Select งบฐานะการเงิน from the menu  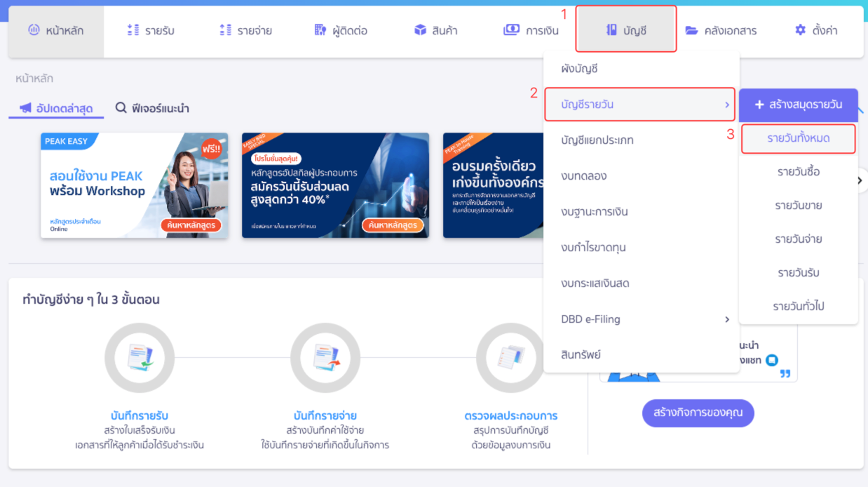pos(641,212)
